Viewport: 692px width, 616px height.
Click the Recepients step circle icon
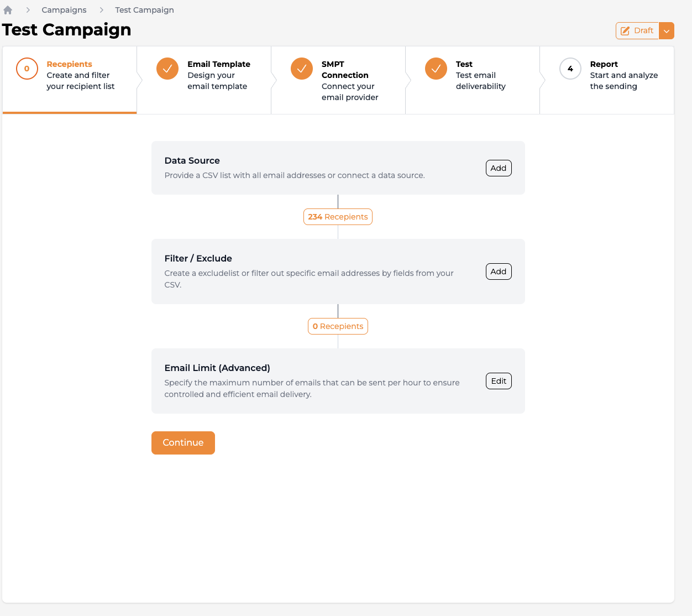click(27, 69)
